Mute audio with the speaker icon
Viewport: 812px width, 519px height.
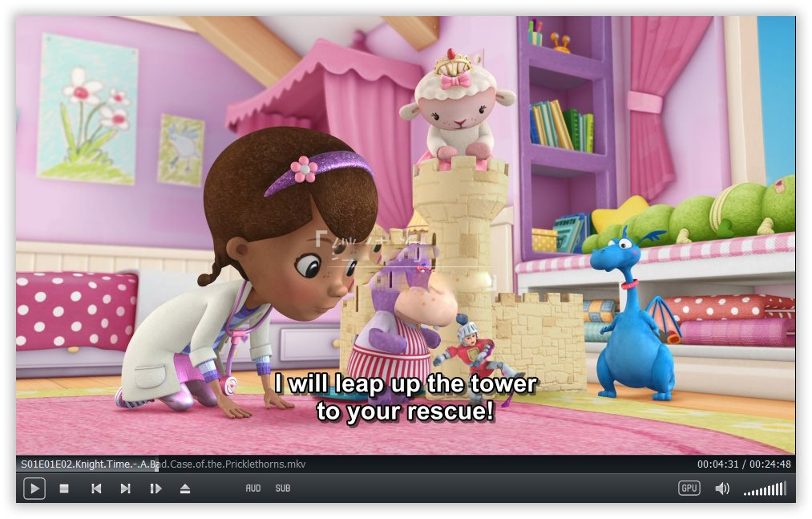coord(722,489)
